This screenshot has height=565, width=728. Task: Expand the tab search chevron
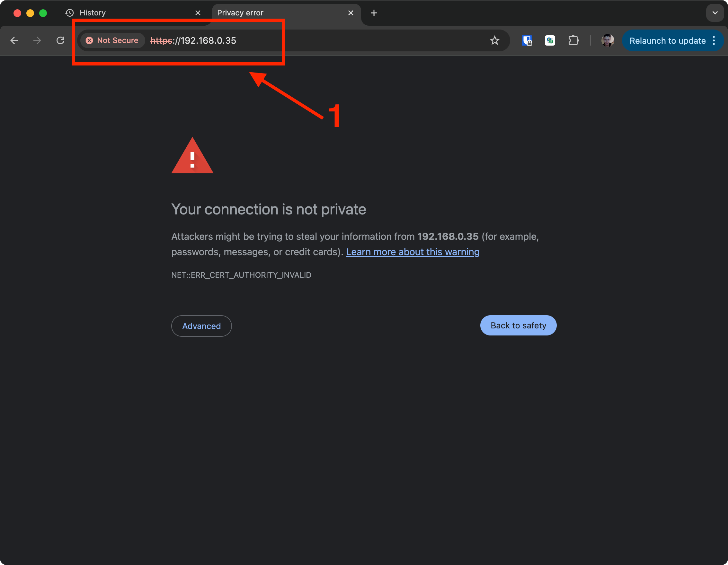coord(715,13)
